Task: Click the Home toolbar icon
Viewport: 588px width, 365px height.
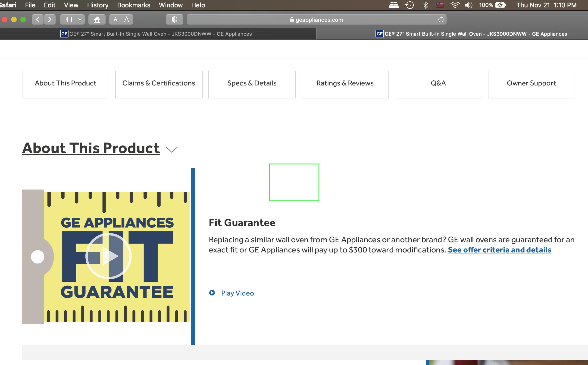Action: 97,19
